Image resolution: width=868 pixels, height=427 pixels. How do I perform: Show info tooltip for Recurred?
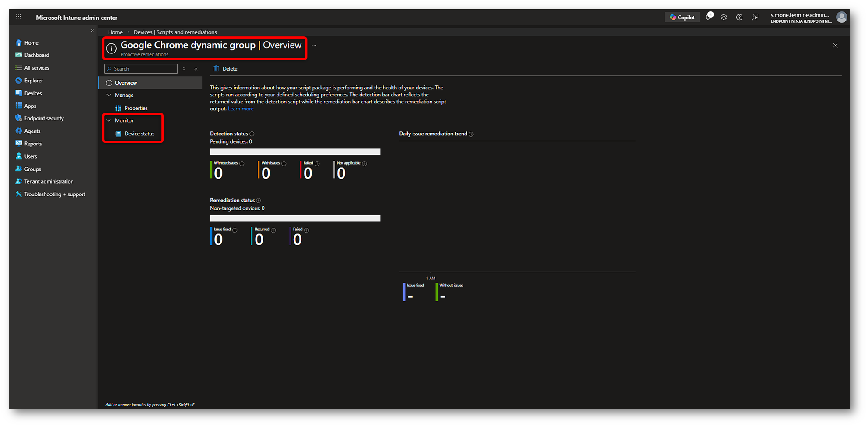coord(273,230)
